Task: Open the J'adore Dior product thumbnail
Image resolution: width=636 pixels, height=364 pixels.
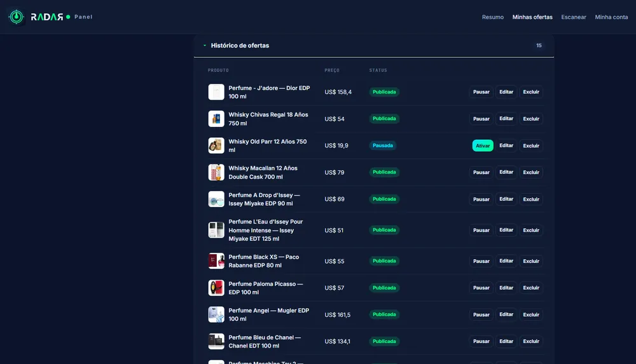Action: point(216,92)
